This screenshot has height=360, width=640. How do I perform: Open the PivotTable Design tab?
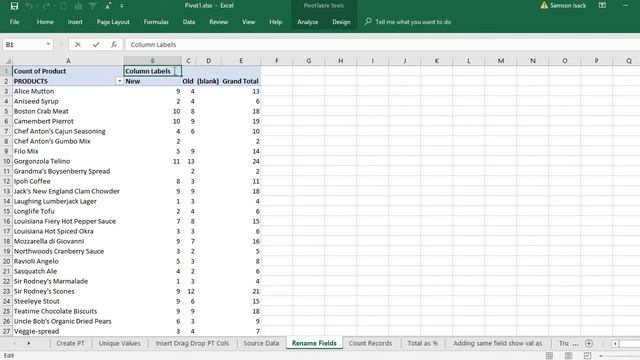341,22
